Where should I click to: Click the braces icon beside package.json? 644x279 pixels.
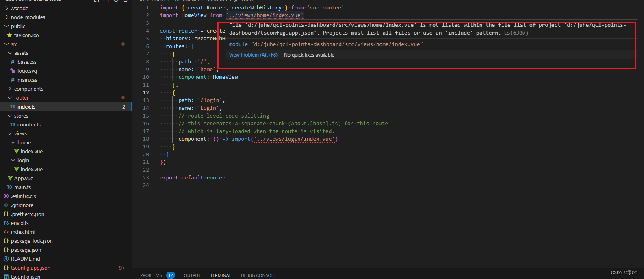tap(6, 250)
